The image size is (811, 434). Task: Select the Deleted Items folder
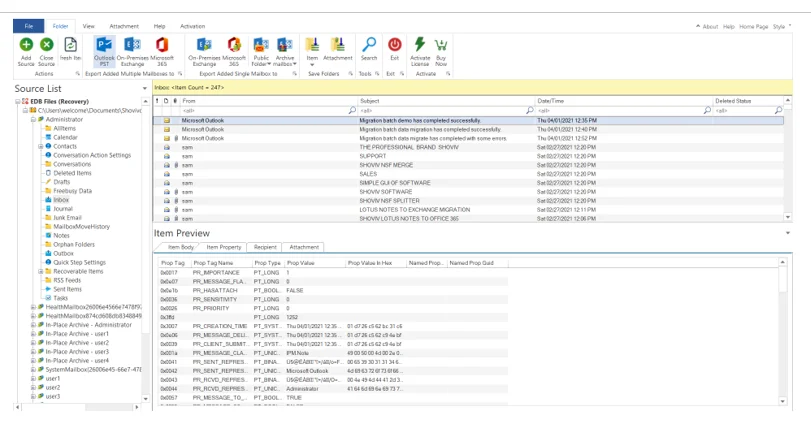click(x=72, y=173)
